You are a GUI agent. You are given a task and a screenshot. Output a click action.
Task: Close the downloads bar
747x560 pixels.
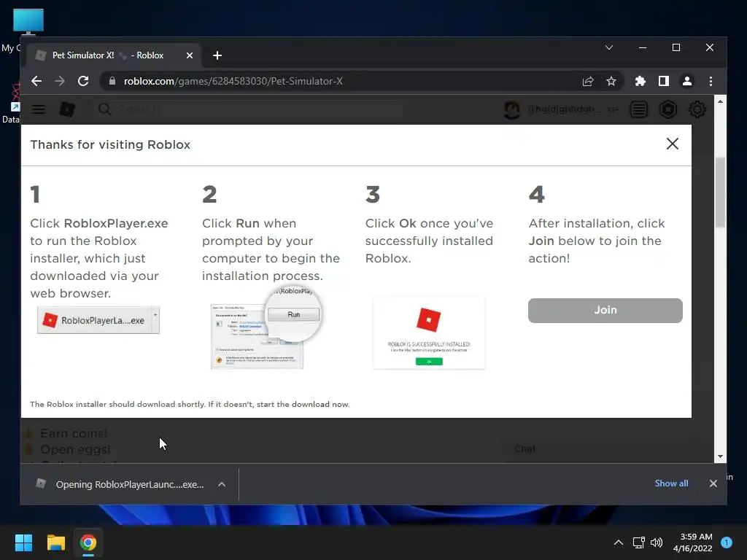point(713,483)
